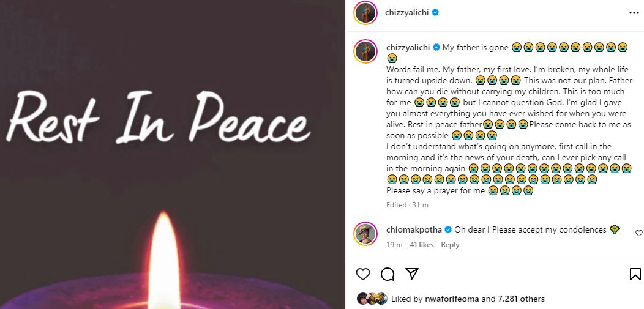Click the Rest In Peace candle image
Image resolution: width=644 pixels, height=309 pixels.
click(x=173, y=154)
